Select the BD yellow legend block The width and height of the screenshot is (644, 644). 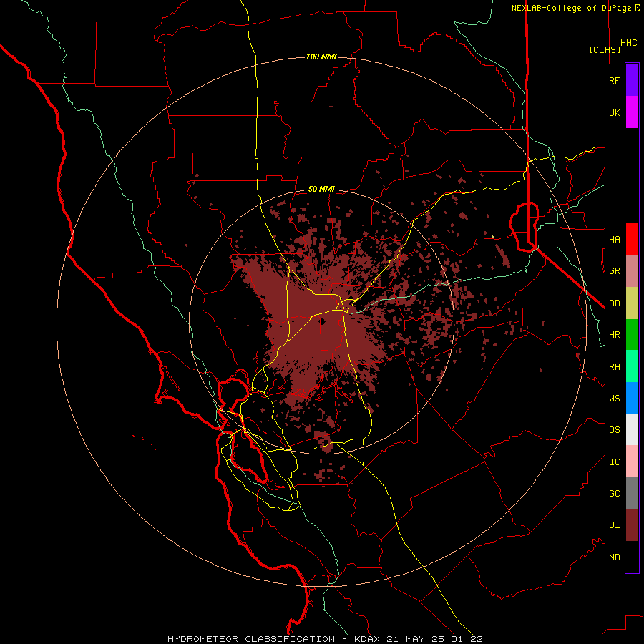[x=632, y=303]
